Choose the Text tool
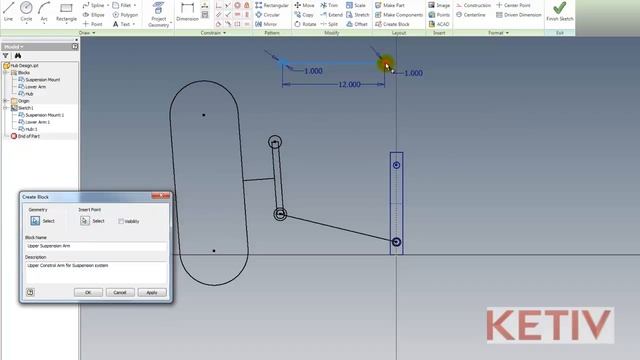The image size is (640, 360). 121,24
